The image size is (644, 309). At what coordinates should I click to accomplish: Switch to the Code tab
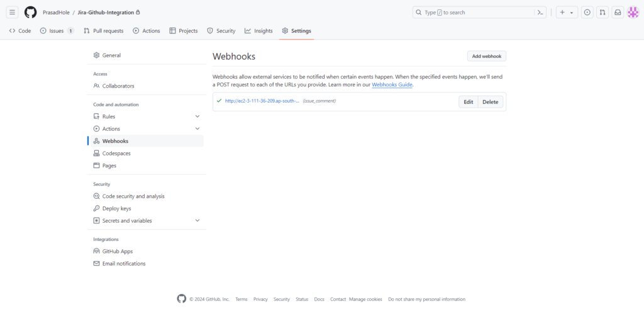20,31
